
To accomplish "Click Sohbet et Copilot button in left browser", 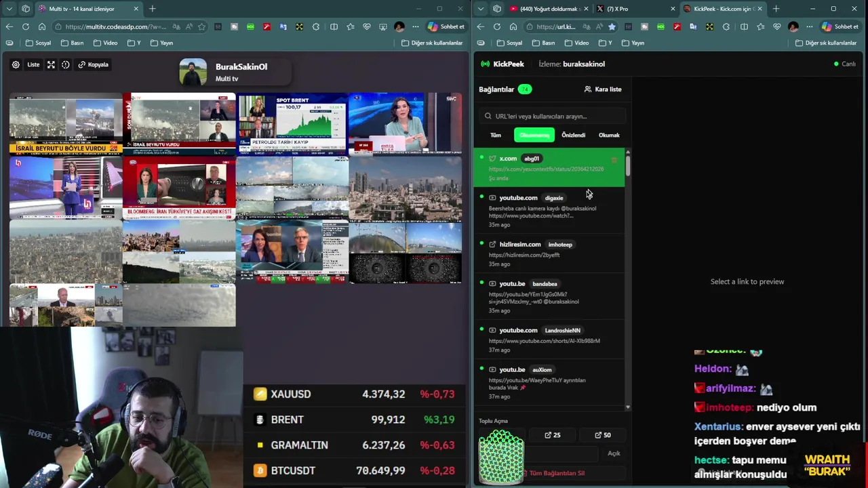I will click(x=446, y=26).
